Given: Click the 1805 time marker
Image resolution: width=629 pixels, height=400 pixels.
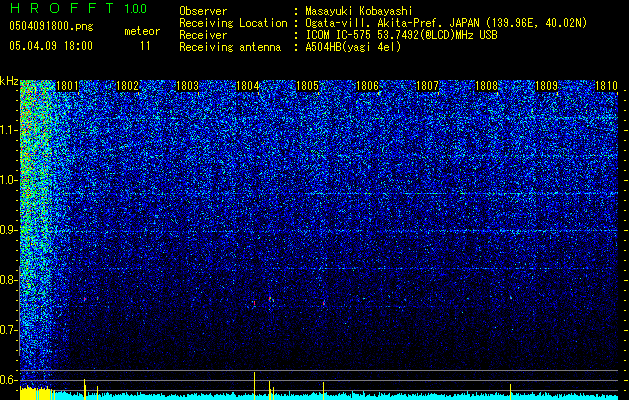Looking at the screenshot, I should (307, 86).
